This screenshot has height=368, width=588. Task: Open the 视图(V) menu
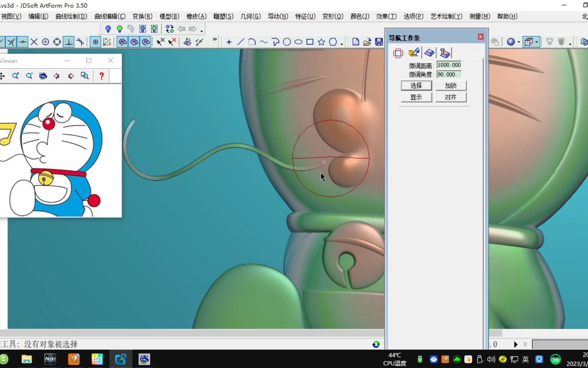[x=11, y=16]
